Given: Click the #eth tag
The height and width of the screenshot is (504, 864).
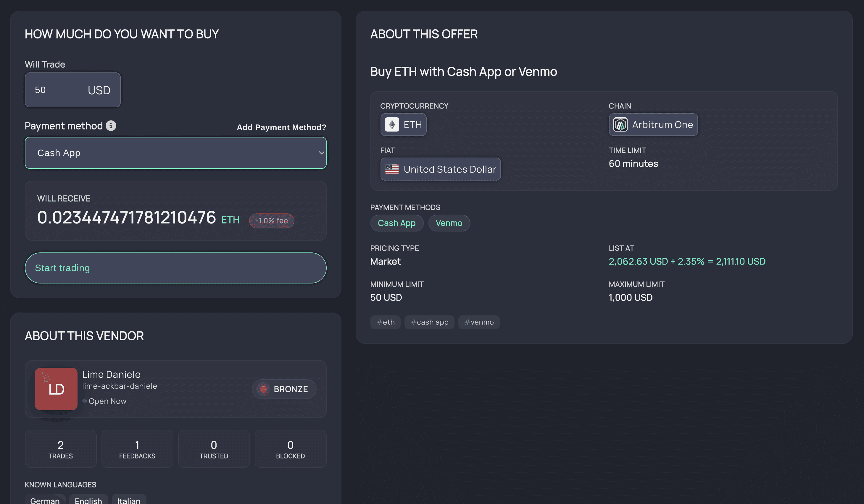Looking at the screenshot, I should [385, 322].
